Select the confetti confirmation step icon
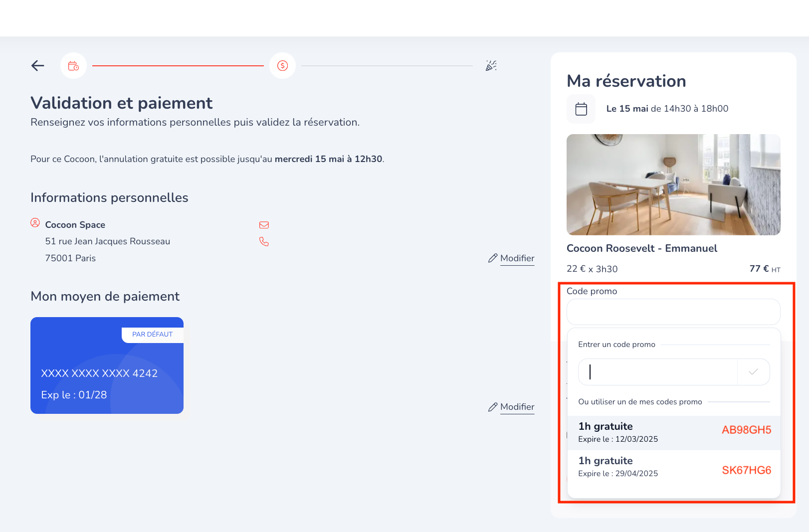Viewport: 809px width, 532px height. click(x=491, y=66)
